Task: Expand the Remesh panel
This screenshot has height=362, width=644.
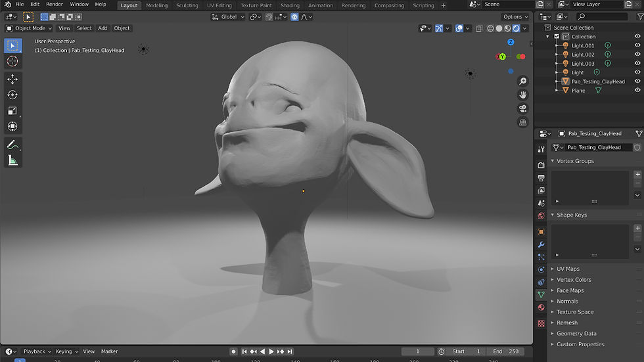Action: click(566, 323)
